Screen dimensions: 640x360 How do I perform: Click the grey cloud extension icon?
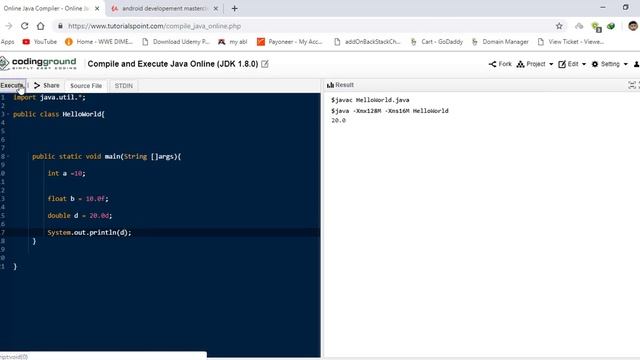579,26
